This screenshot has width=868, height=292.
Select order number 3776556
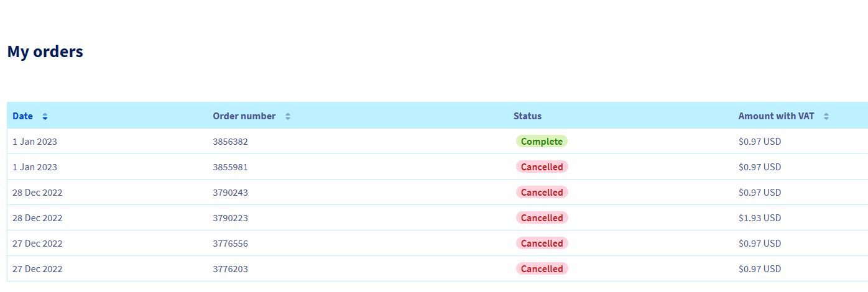click(230, 244)
